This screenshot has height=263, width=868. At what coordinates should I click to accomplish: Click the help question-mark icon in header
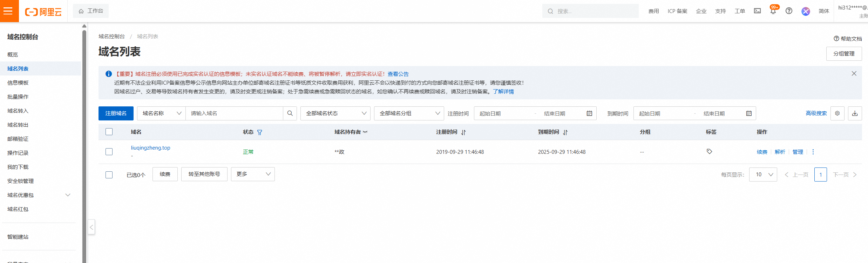789,11
